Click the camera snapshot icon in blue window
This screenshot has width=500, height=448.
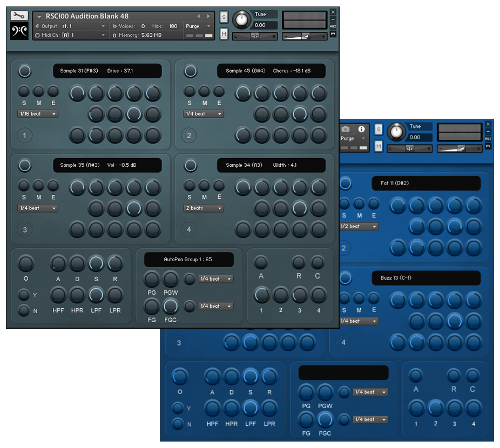coord(346,129)
